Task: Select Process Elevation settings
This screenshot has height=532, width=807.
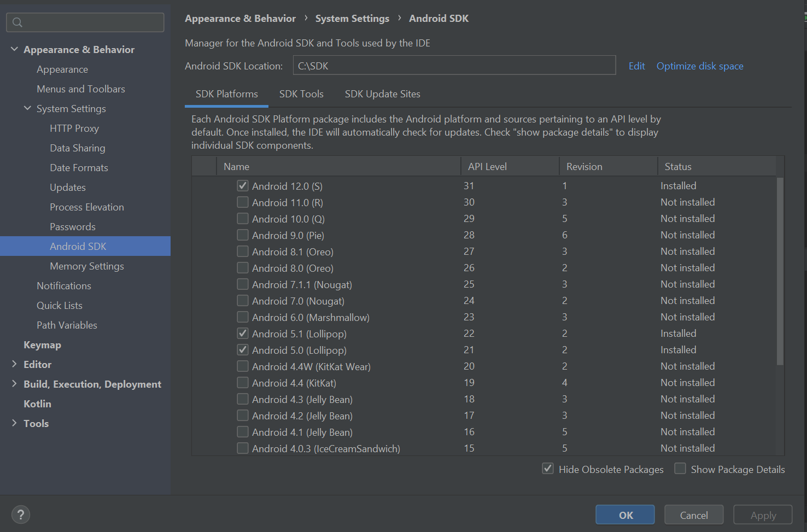Action: [87, 207]
